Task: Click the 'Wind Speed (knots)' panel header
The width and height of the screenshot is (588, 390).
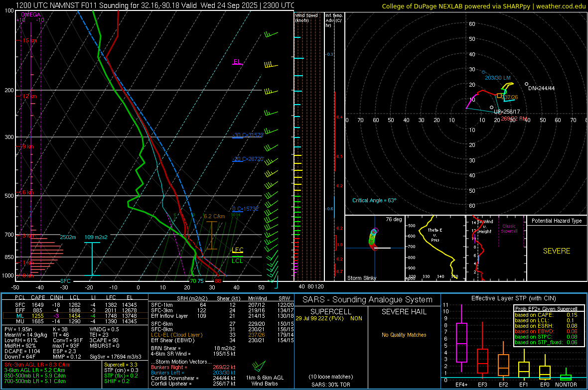Action: 306,18
